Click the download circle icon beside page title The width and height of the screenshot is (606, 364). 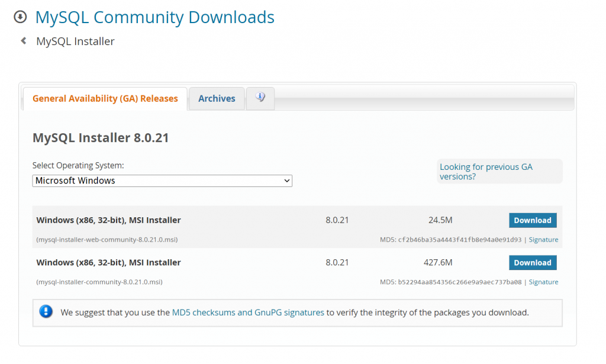(20, 17)
